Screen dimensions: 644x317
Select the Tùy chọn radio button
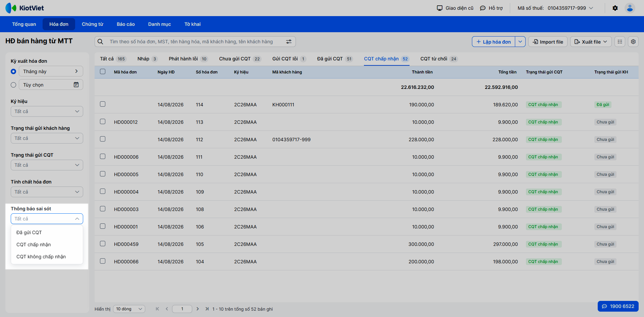pos(13,85)
